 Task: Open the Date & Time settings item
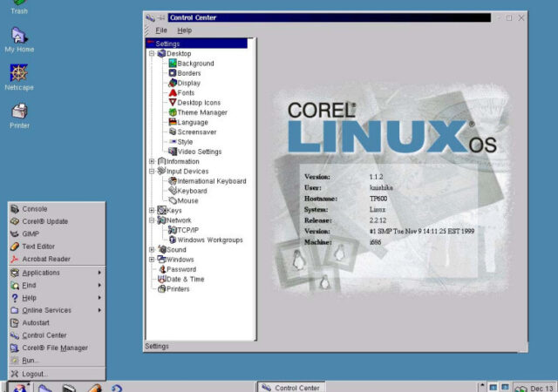pyautogui.click(x=184, y=279)
